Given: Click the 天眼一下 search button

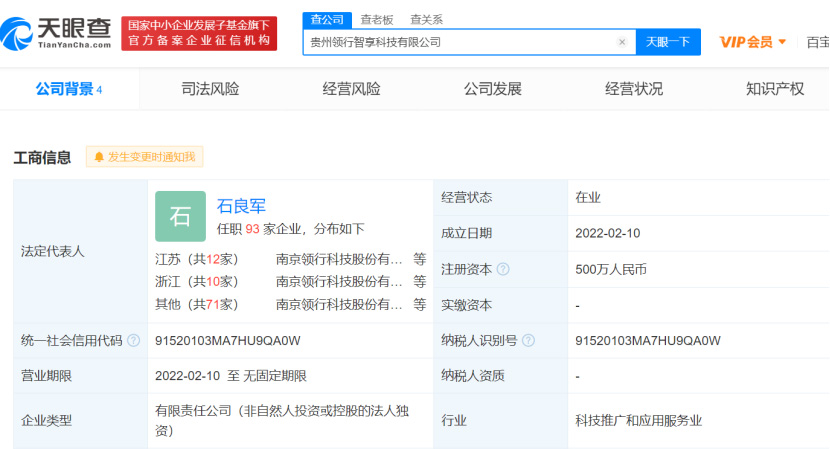Looking at the screenshot, I should [x=668, y=42].
